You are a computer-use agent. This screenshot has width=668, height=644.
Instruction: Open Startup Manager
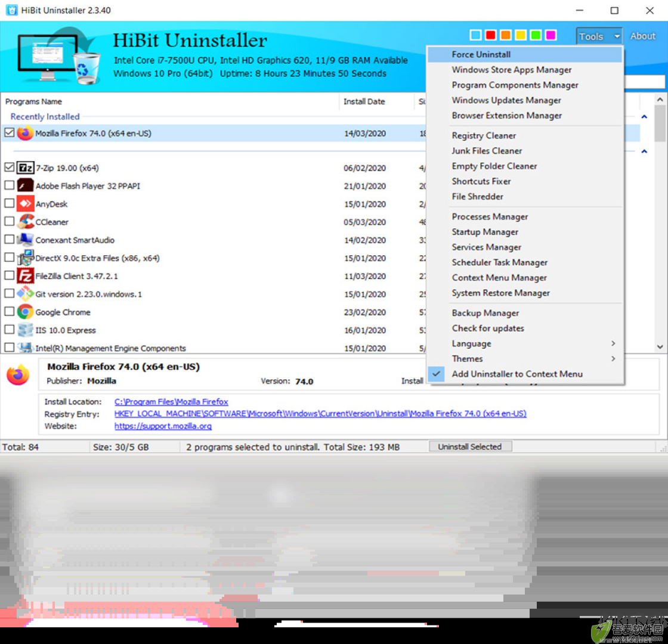(x=525, y=232)
